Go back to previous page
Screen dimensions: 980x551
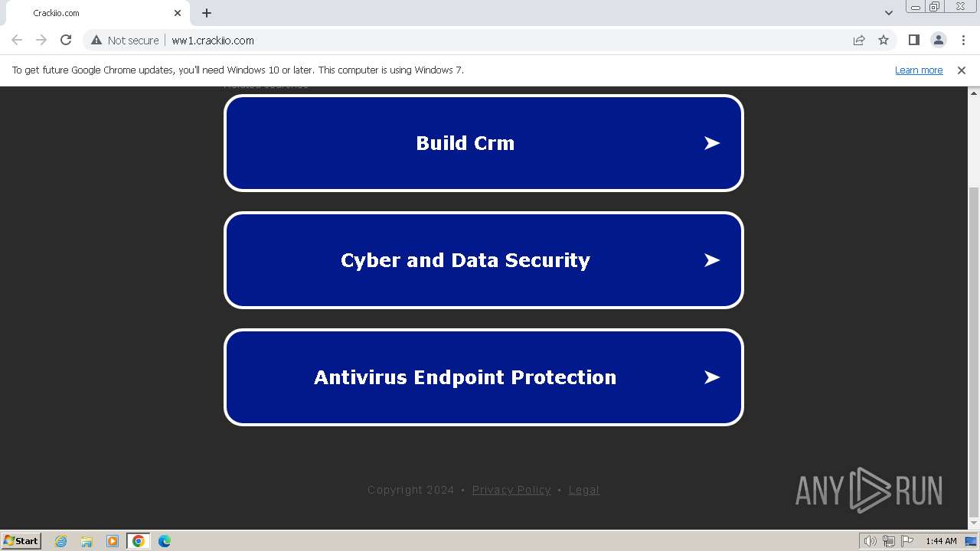[17, 40]
